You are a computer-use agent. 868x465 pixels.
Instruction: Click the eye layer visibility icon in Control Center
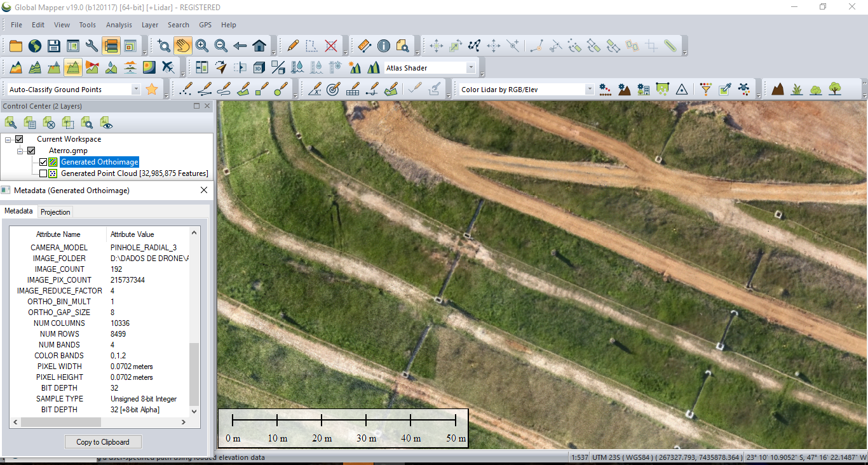(x=106, y=123)
